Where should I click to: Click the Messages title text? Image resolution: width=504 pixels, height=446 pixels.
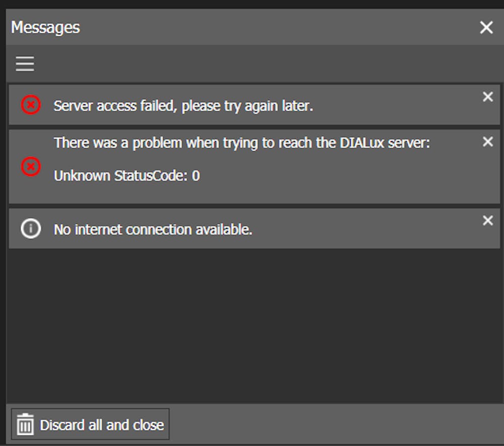[x=45, y=28]
